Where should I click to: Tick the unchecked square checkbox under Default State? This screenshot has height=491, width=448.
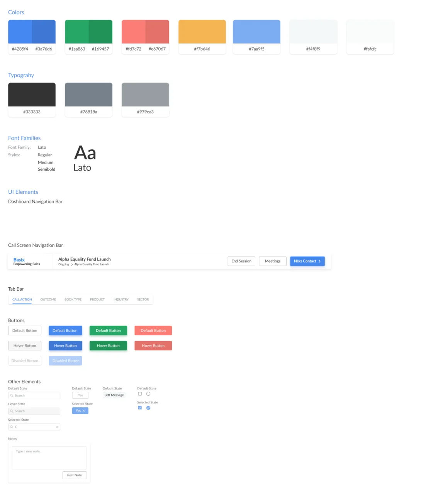(140, 394)
